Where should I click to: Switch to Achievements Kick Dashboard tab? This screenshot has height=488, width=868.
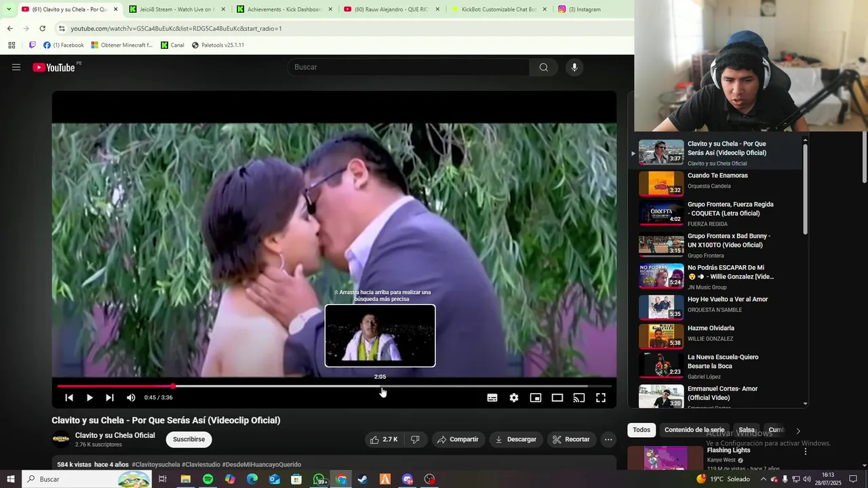[x=283, y=9]
